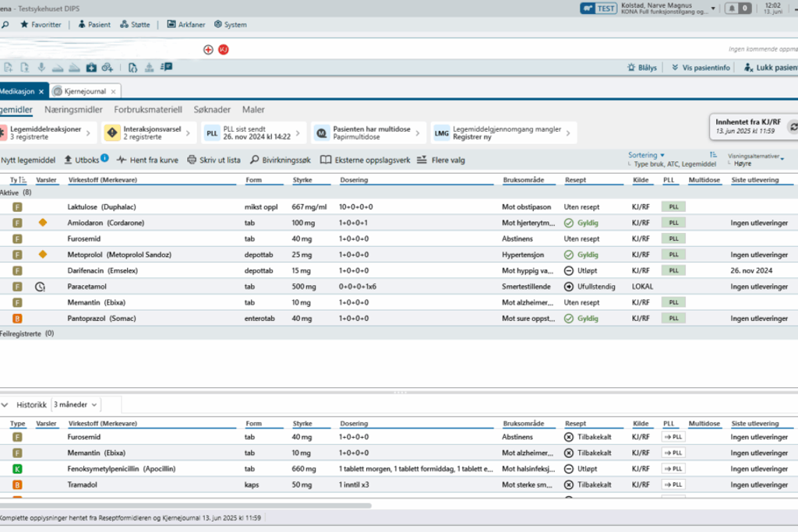Click the Nytt legemiddel button
The height and width of the screenshot is (532, 798).
click(x=28, y=160)
